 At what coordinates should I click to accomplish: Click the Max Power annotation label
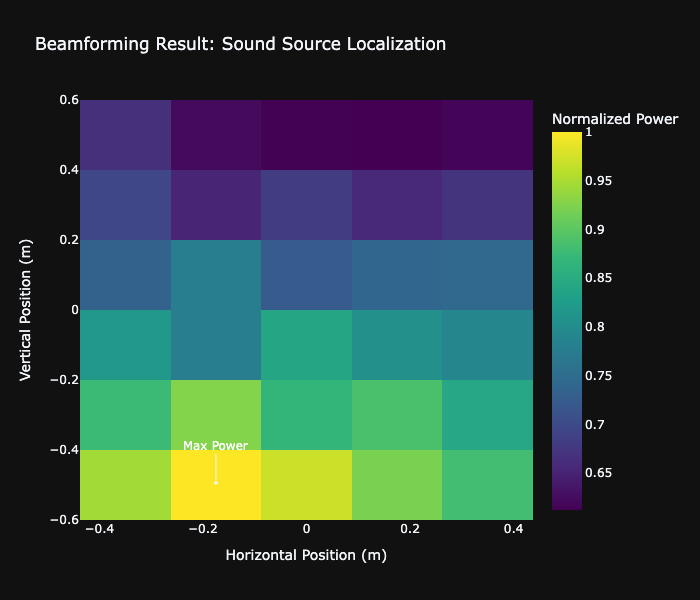215,446
